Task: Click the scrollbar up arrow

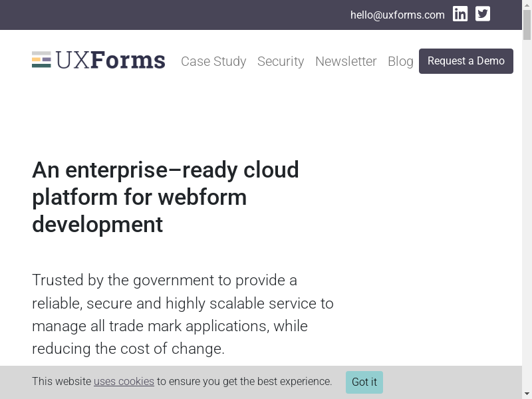Action: pyautogui.click(x=527, y=5)
